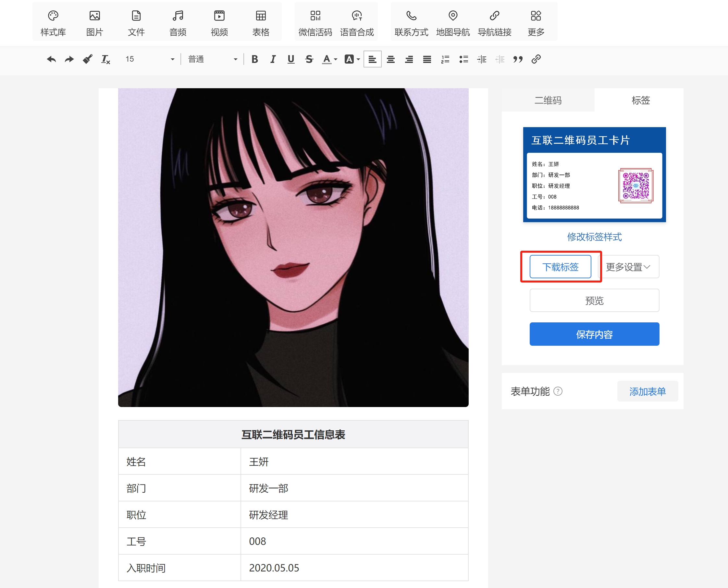Image resolution: width=728 pixels, height=588 pixels.
Task: Add 地图导航 map navigation
Action: pos(453,23)
